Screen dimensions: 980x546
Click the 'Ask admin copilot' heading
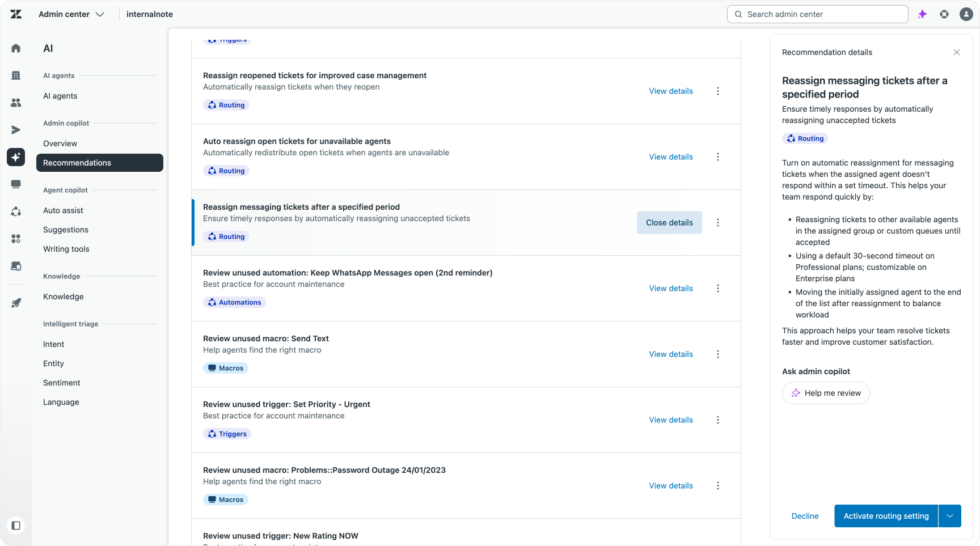point(816,371)
